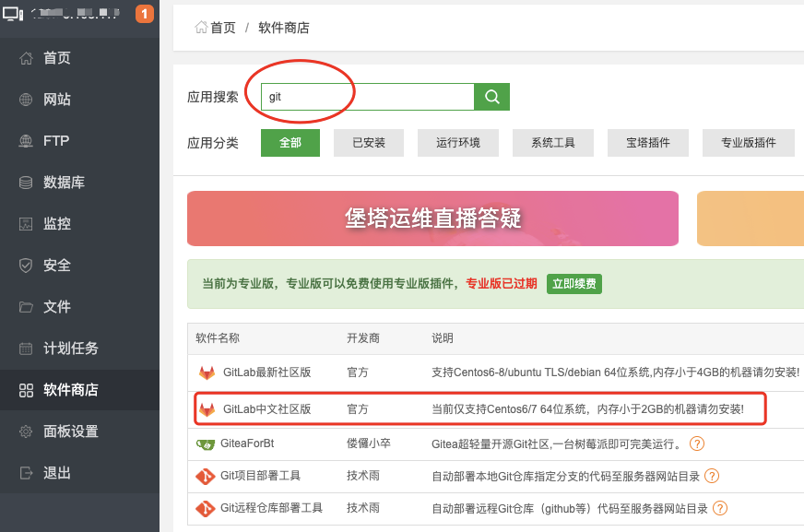Click the gear icon beside 面板设置
Viewport: 804px width, 532px height.
click(26, 432)
